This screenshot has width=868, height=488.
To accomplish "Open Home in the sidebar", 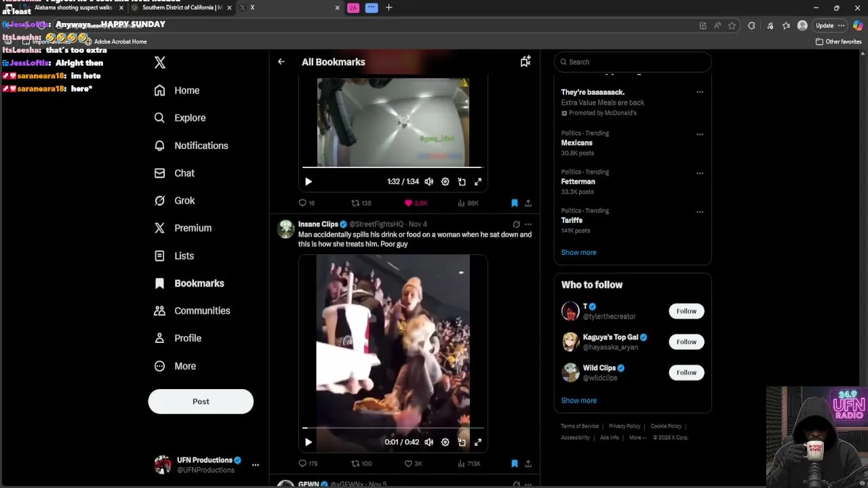I will (x=177, y=90).
